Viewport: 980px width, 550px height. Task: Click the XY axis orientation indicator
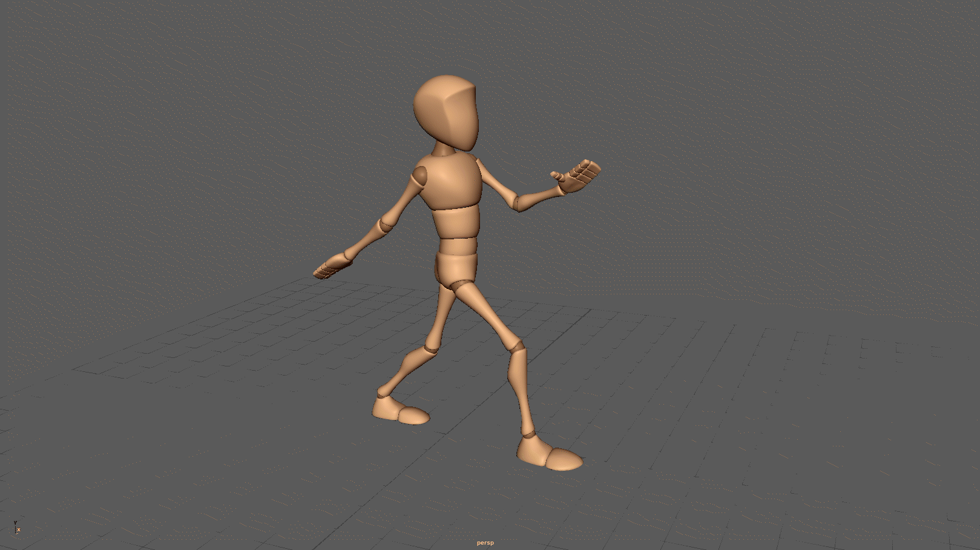(x=16, y=527)
